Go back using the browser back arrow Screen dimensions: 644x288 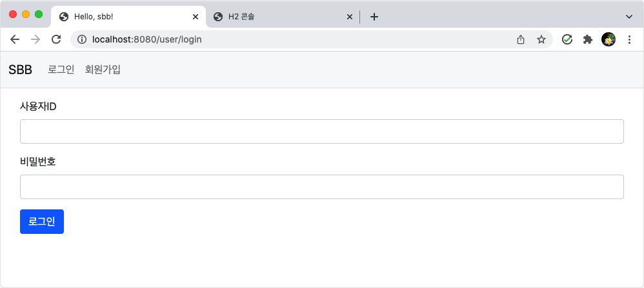pyautogui.click(x=15, y=39)
